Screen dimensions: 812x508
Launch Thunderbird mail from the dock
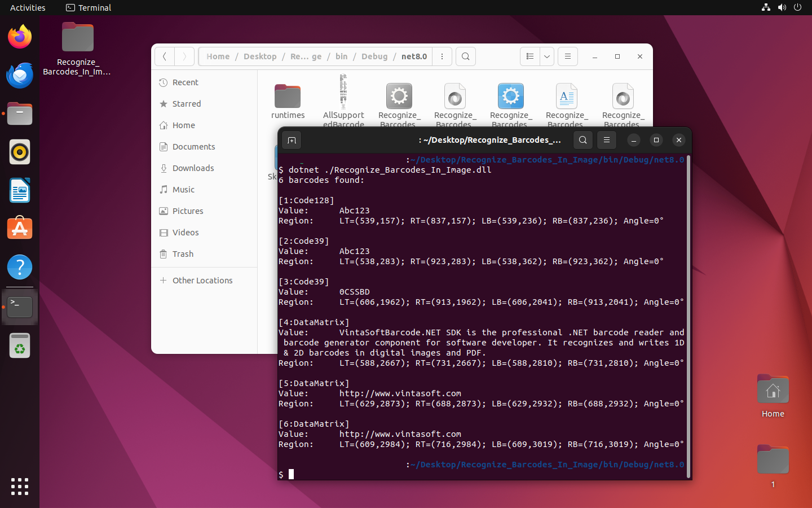pyautogui.click(x=20, y=76)
